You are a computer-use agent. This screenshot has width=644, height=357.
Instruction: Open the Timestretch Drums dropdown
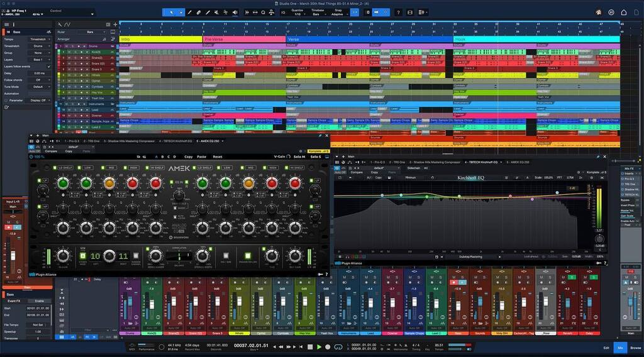[40, 46]
